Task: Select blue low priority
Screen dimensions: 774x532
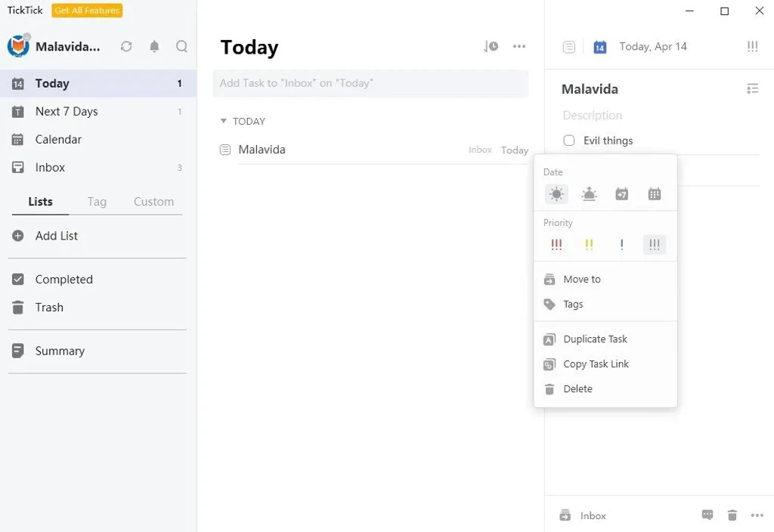Action: (x=621, y=244)
